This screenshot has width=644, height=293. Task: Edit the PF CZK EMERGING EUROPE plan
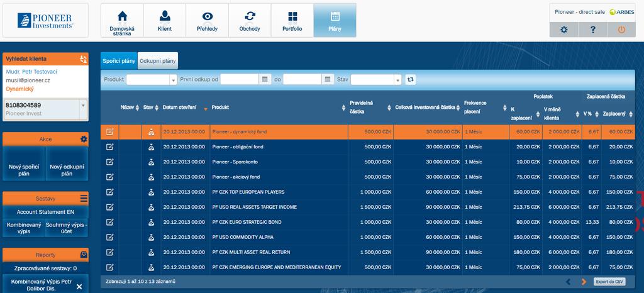click(x=109, y=267)
